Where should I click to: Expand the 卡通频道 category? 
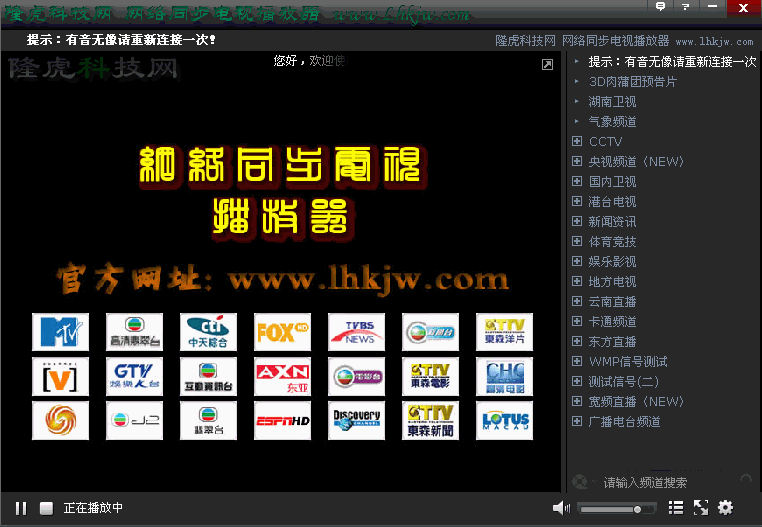[x=577, y=321]
